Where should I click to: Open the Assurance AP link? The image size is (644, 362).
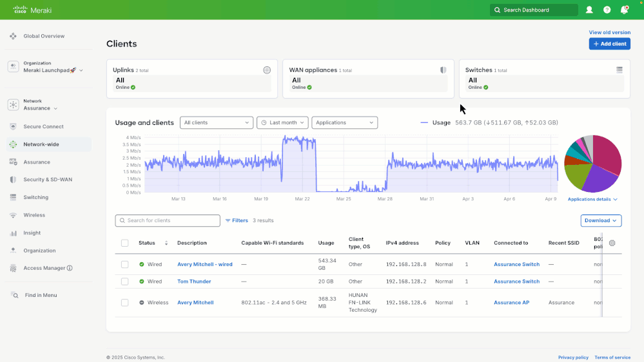[x=511, y=303]
